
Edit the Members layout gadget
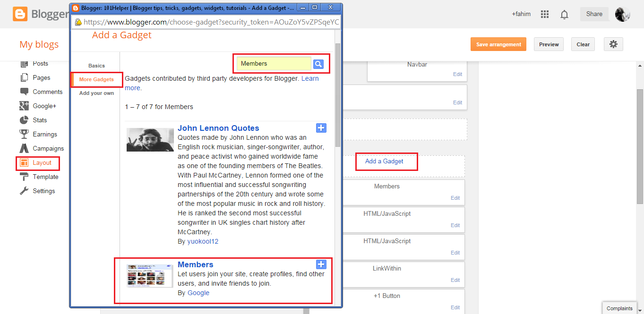(455, 198)
